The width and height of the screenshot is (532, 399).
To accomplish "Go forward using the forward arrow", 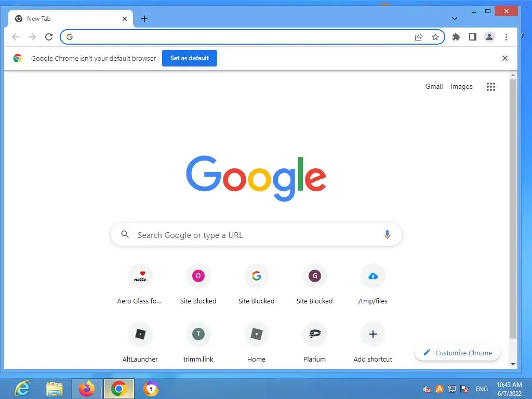I will pyautogui.click(x=32, y=37).
